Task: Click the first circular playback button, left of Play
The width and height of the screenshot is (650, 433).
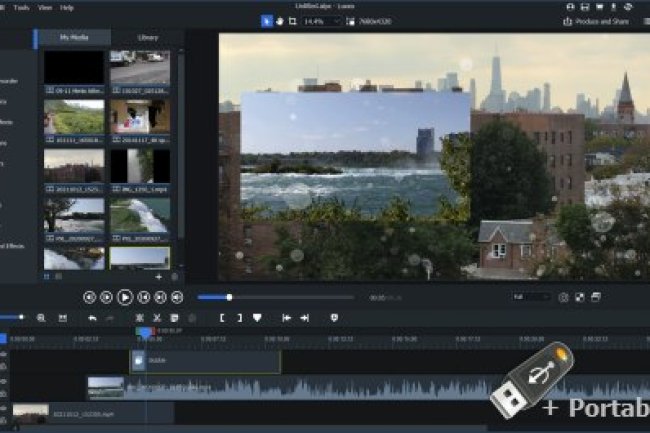Action: (90, 297)
